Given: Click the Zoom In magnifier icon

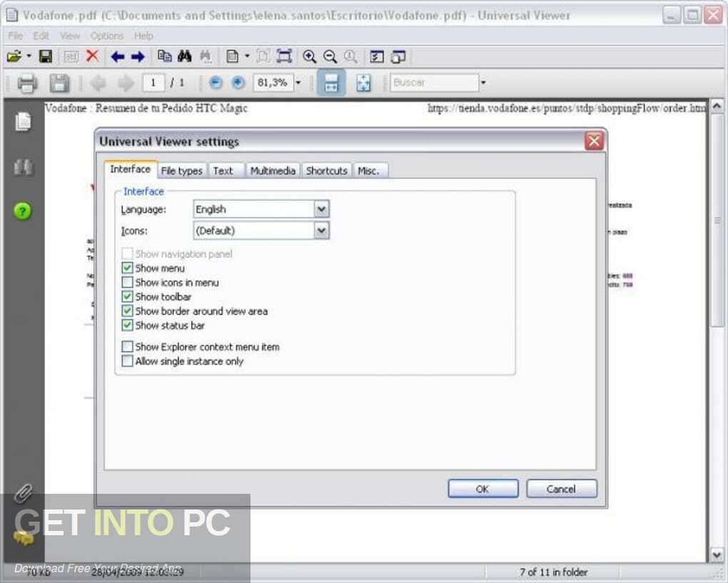Looking at the screenshot, I should coord(309,56).
